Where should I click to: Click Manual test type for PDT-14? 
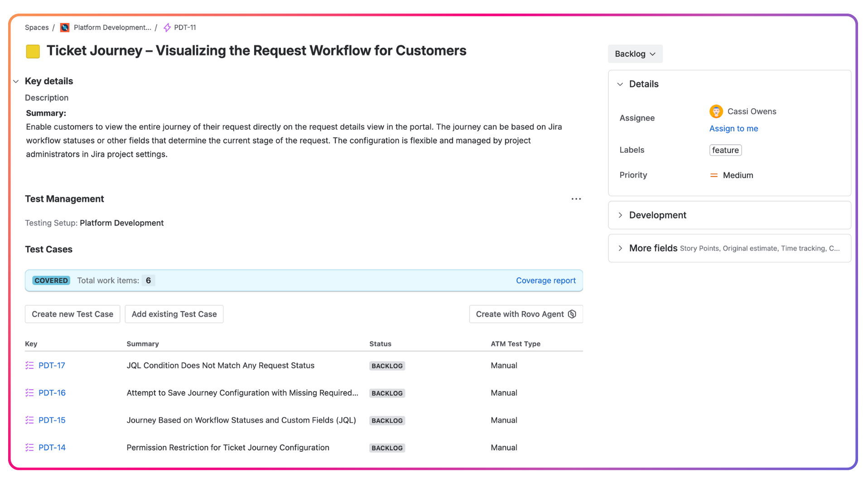pos(504,448)
